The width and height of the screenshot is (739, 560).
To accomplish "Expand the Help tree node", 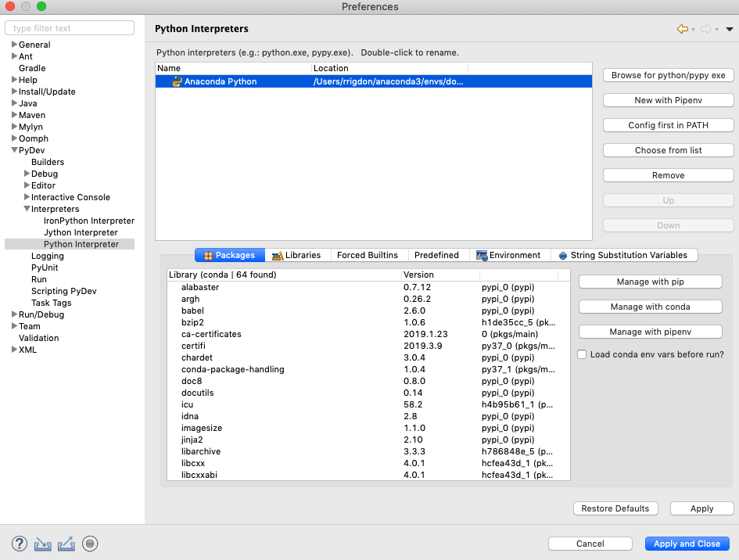I will (x=14, y=80).
